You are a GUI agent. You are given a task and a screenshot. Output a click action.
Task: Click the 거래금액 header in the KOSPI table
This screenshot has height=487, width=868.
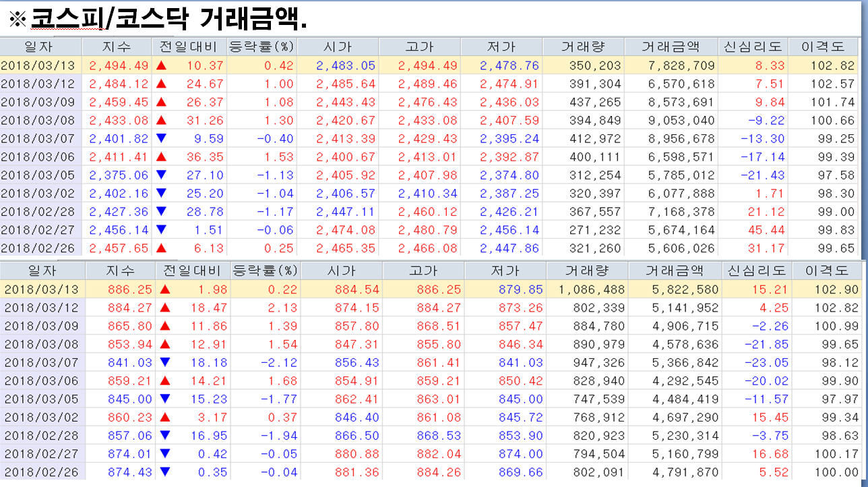(x=670, y=47)
